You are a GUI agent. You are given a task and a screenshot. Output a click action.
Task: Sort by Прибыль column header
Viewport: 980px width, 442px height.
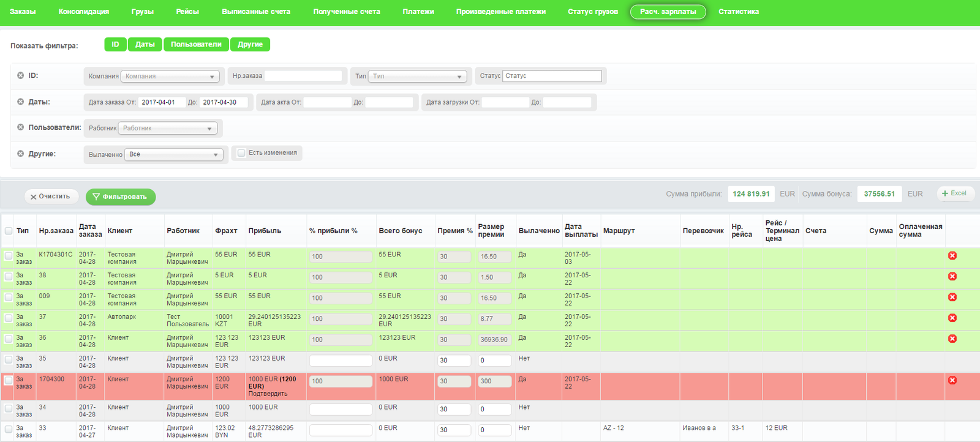click(265, 231)
